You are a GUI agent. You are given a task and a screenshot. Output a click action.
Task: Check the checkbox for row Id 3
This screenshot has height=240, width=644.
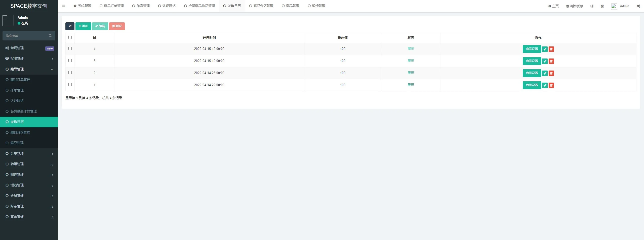click(x=70, y=61)
